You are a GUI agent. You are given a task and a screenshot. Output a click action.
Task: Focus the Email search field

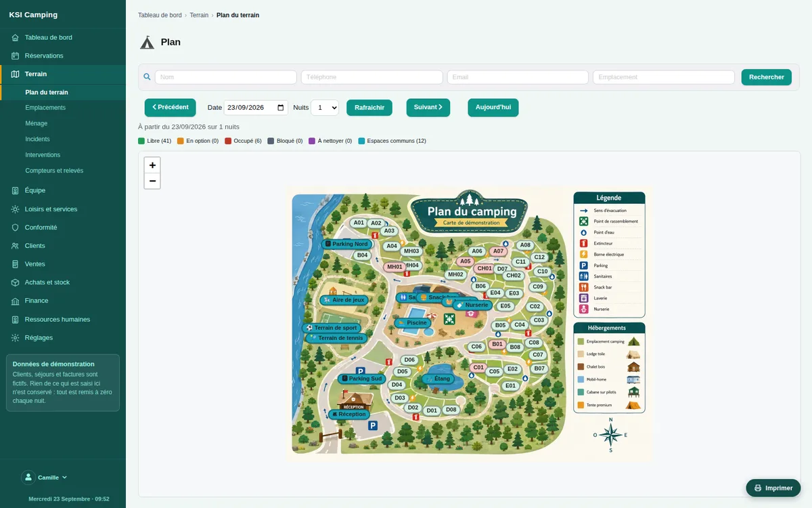[518, 77]
